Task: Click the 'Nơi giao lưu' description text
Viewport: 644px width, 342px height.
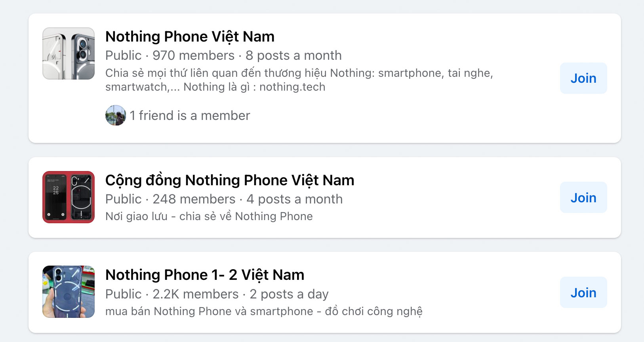Action: [209, 216]
